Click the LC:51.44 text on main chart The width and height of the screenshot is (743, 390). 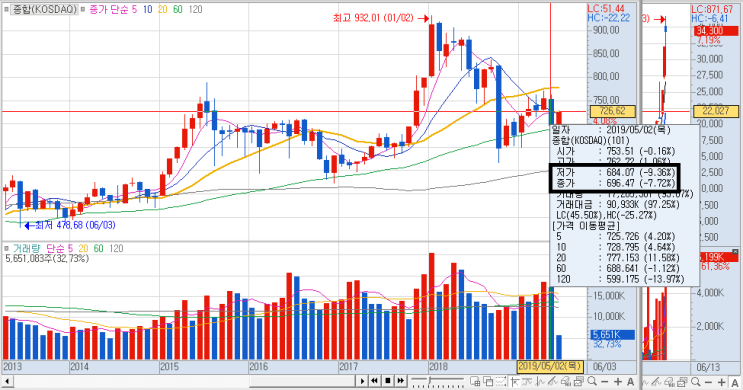(606, 9)
